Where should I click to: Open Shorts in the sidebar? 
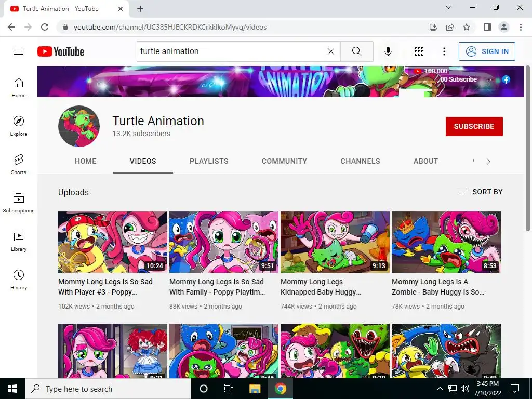tap(19, 164)
